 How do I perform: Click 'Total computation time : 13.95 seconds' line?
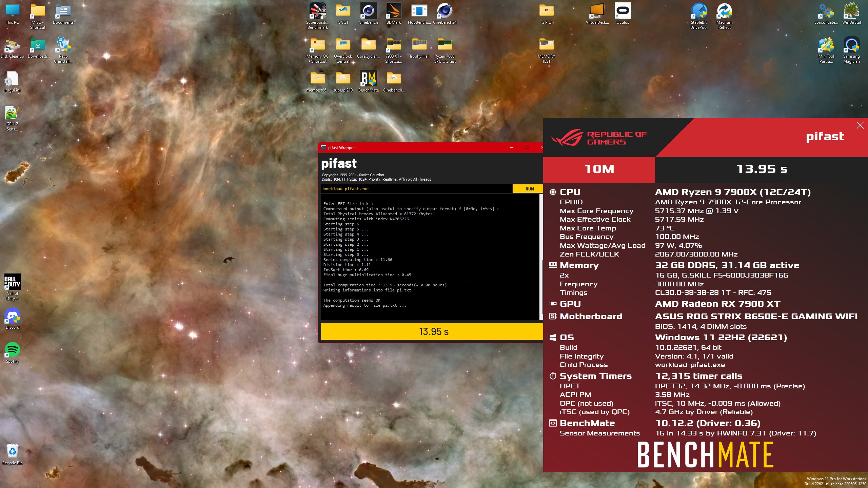click(384, 285)
